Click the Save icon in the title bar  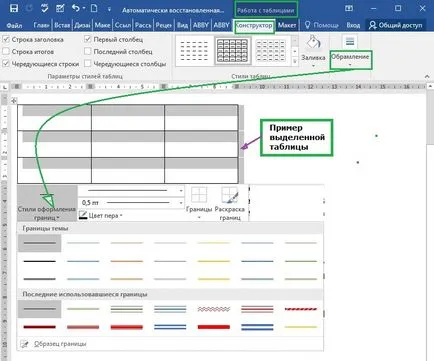pos(14,8)
